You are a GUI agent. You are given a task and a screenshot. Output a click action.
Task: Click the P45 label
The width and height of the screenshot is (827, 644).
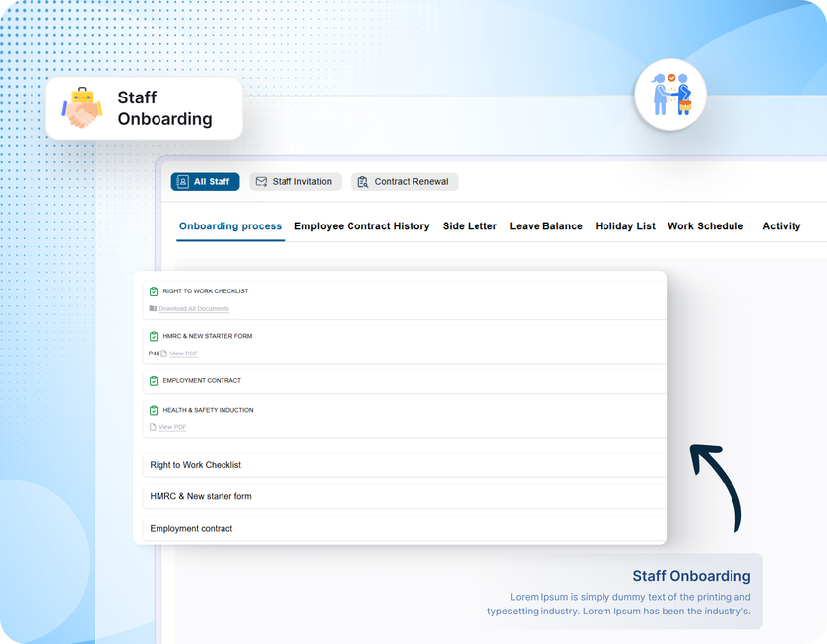coord(154,354)
